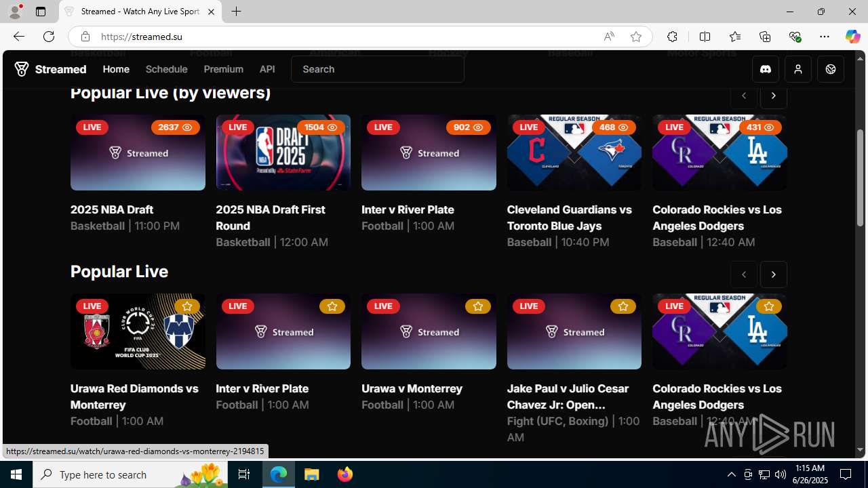Focus the site Search field
Viewport: 868px width, 488px height.
[378, 69]
